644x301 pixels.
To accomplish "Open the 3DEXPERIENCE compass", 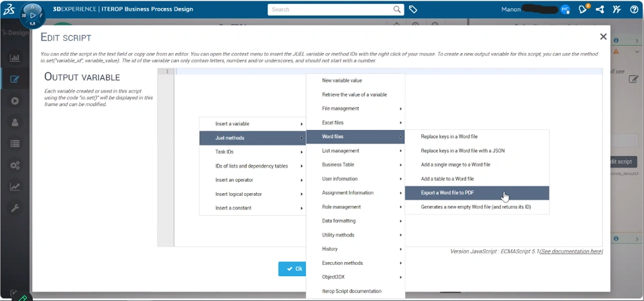I will click(32, 15).
